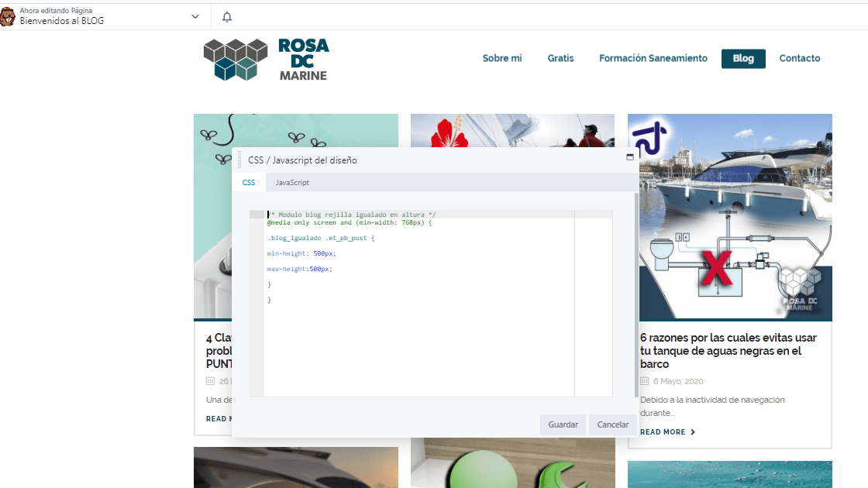Click the 'Bienvenidos al BLOG' page title
868x488 pixels.
click(61, 21)
